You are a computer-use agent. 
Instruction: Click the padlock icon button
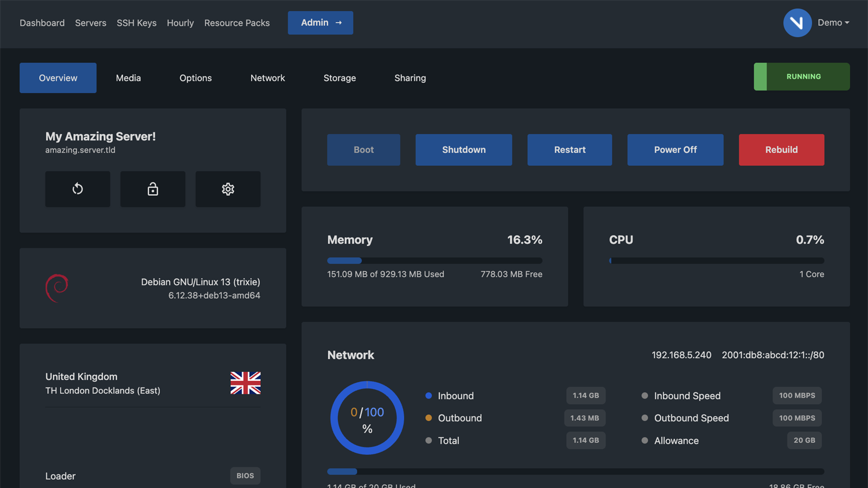point(152,189)
